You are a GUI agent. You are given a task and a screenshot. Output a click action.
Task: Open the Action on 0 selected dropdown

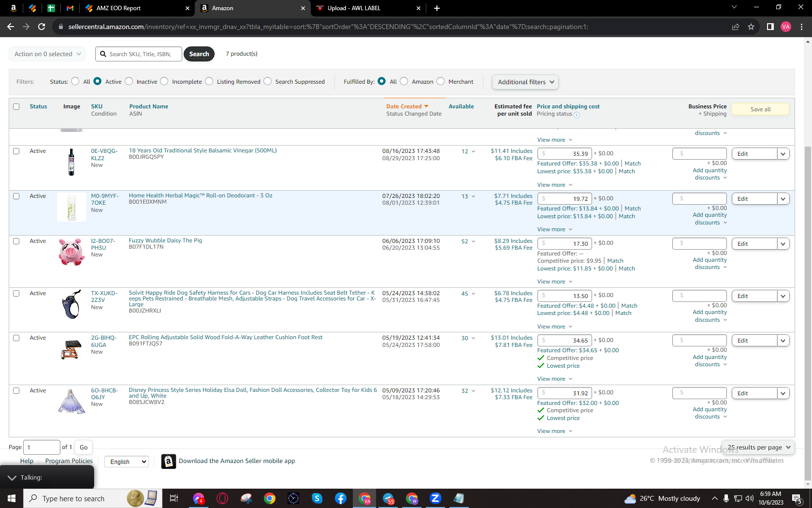(x=47, y=54)
